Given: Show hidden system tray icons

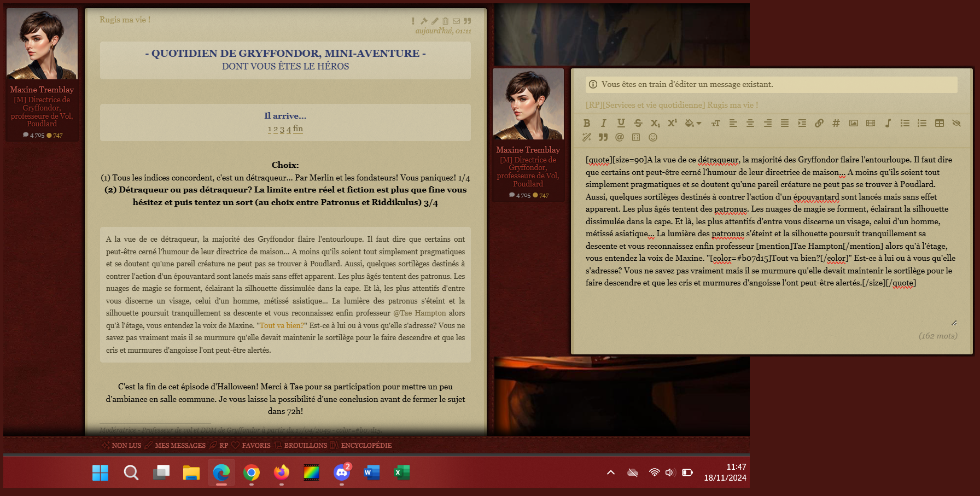Looking at the screenshot, I should pos(611,472).
